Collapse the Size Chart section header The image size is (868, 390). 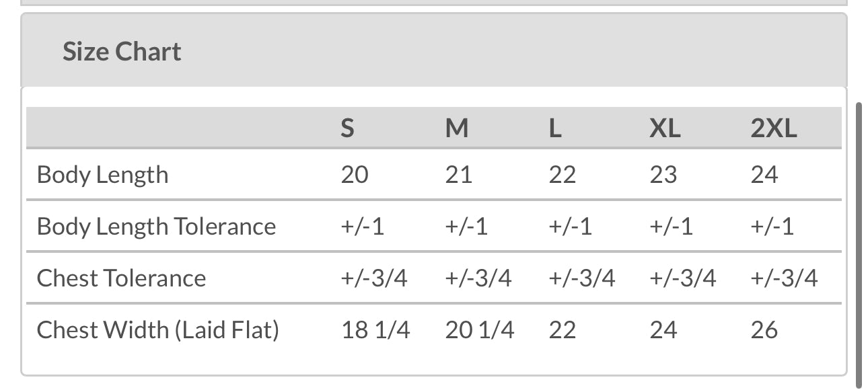click(x=122, y=52)
